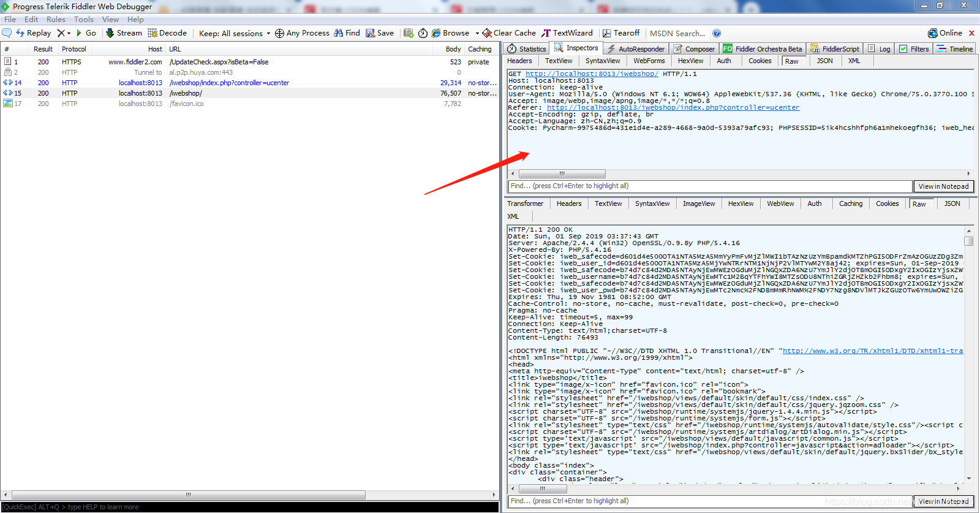Image resolution: width=980 pixels, height=513 pixels.
Task: Select response Caching inspector tab
Action: pos(851,203)
